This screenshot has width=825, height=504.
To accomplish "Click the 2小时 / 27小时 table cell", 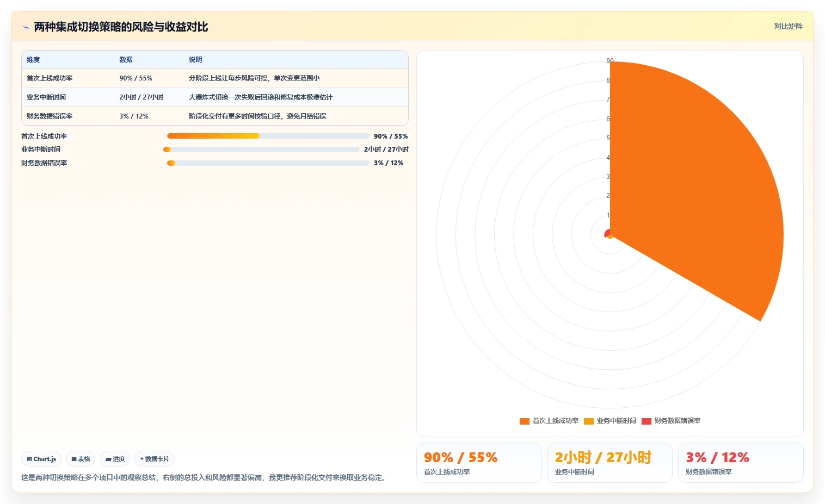I will [141, 97].
